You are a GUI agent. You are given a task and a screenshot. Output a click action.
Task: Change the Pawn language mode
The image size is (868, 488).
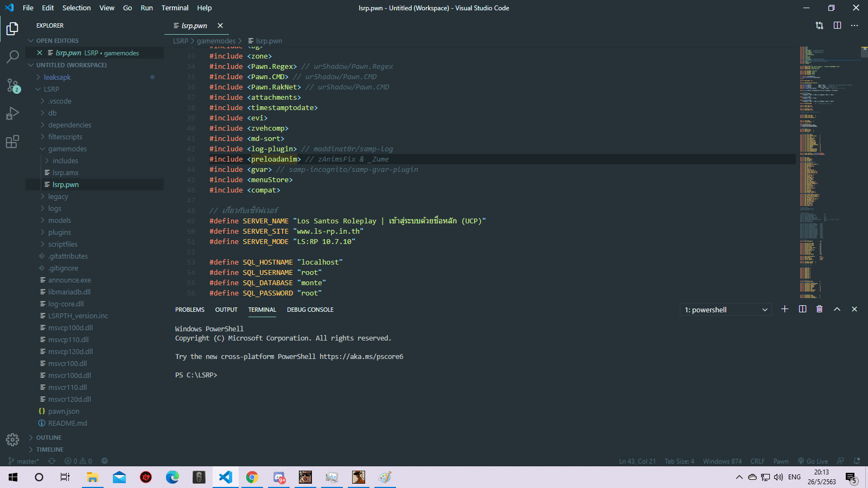tap(781, 461)
